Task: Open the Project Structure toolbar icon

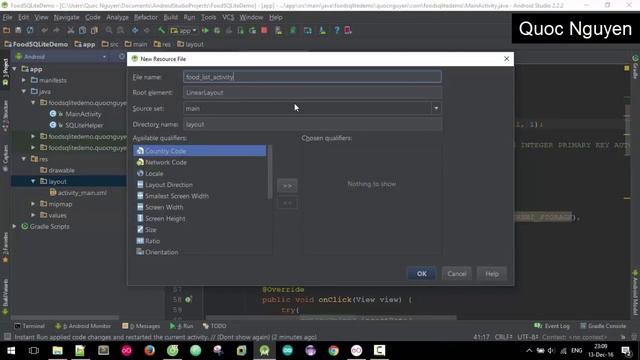Action: coord(308,30)
